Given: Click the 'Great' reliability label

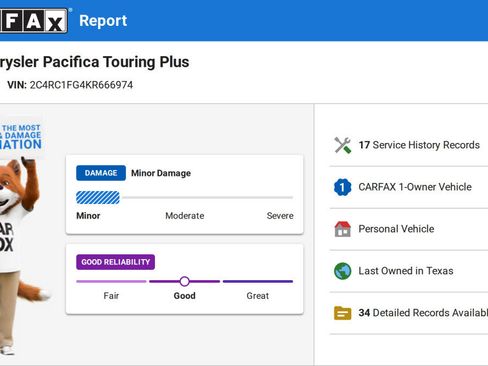Looking at the screenshot, I should tap(258, 296).
